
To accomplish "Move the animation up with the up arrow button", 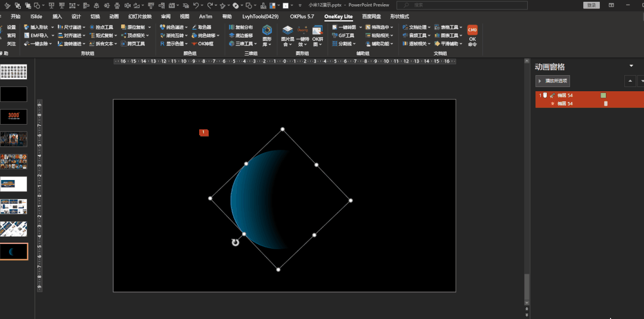I will point(630,81).
